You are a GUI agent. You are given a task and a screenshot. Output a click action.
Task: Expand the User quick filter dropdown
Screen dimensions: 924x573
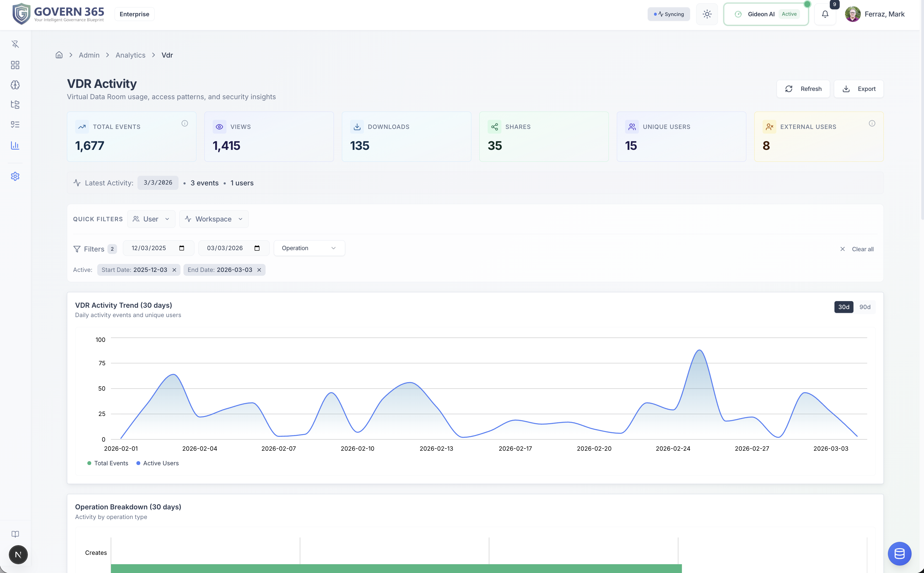click(151, 219)
